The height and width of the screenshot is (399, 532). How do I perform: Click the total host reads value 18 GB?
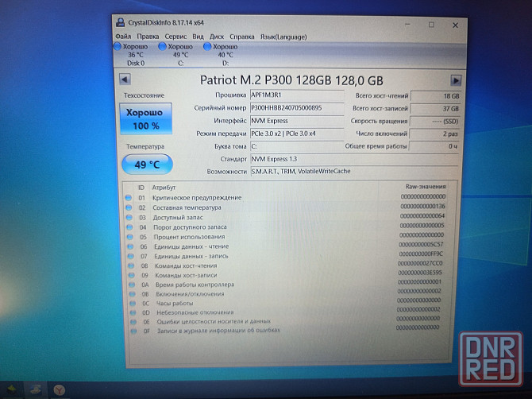435,96
